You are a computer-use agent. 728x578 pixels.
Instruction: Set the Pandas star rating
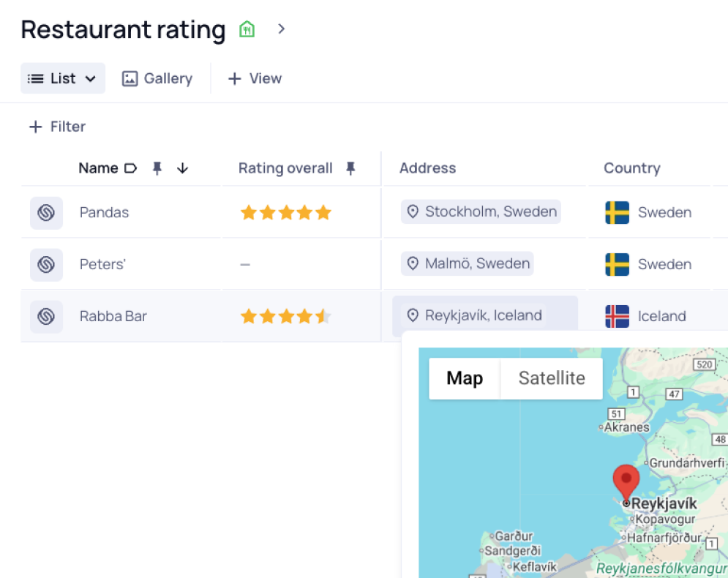tap(286, 213)
